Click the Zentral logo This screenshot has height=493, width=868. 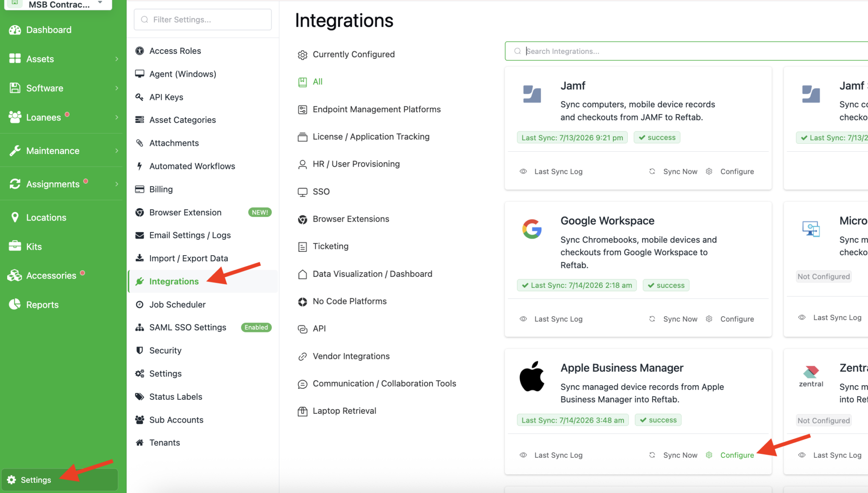click(x=811, y=376)
